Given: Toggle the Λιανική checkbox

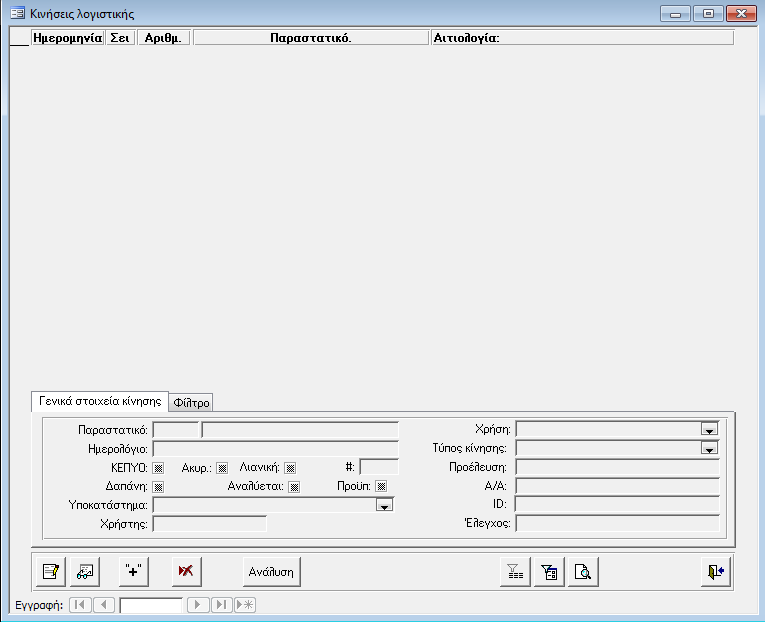Looking at the screenshot, I should tap(290, 467).
